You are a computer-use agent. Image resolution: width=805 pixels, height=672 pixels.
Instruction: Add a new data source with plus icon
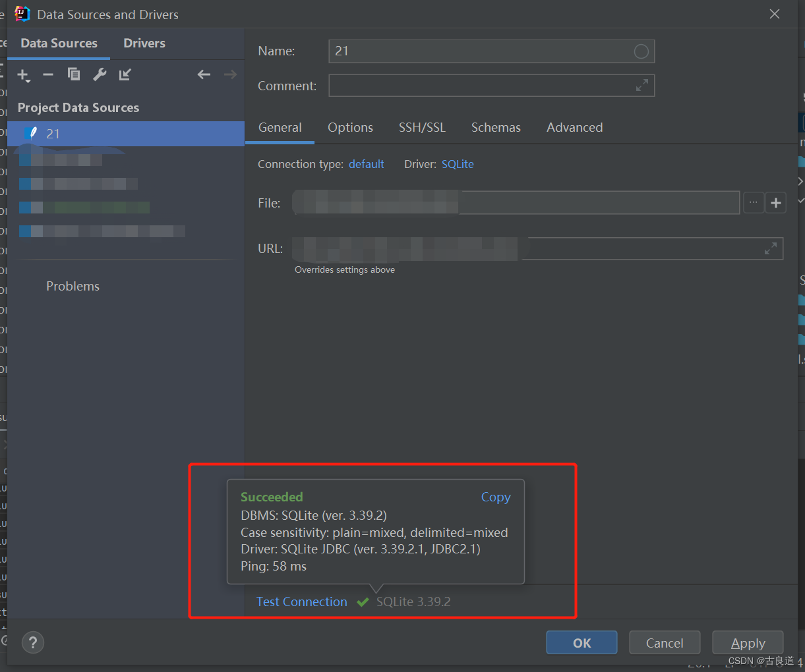tap(24, 75)
